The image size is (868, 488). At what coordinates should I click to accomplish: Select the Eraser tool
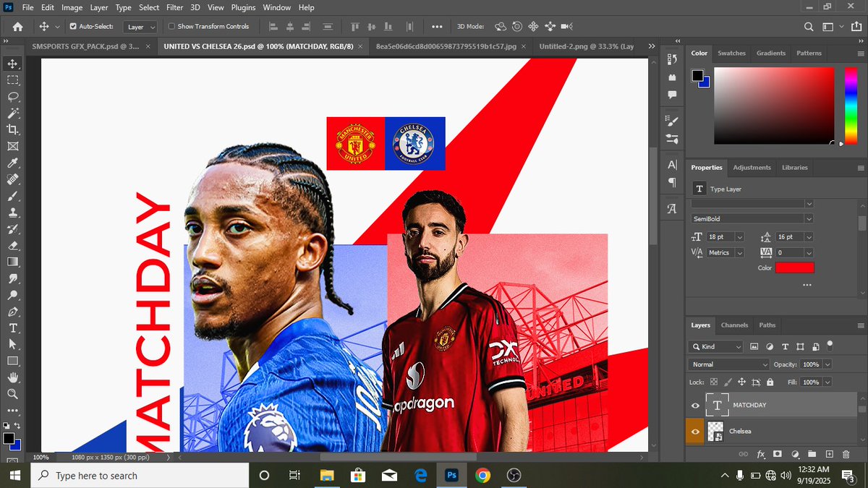pos(12,246)
